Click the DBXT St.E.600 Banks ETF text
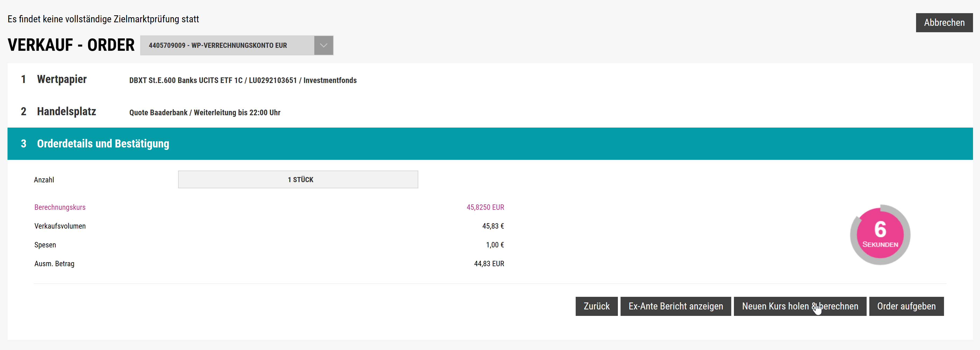980x350 pixels. [x=243, y=80]
